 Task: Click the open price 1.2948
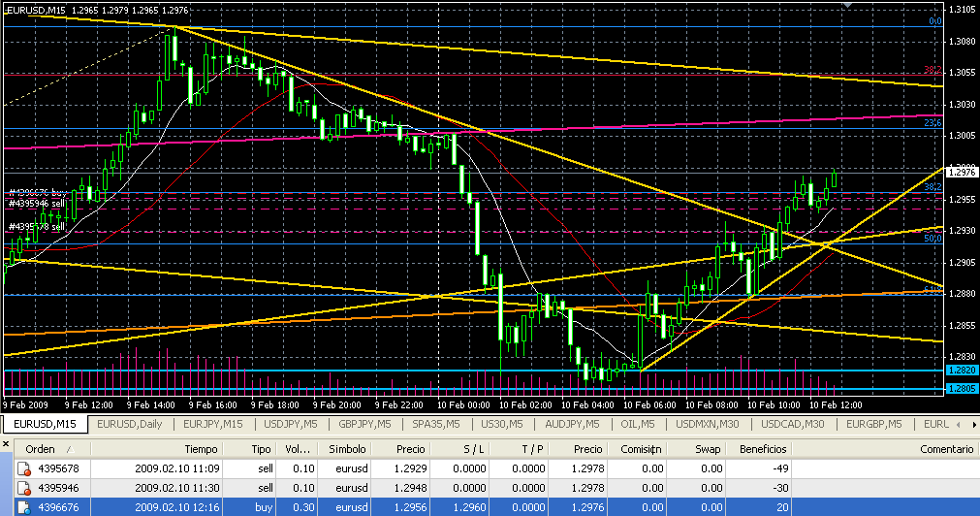(410, 488)
